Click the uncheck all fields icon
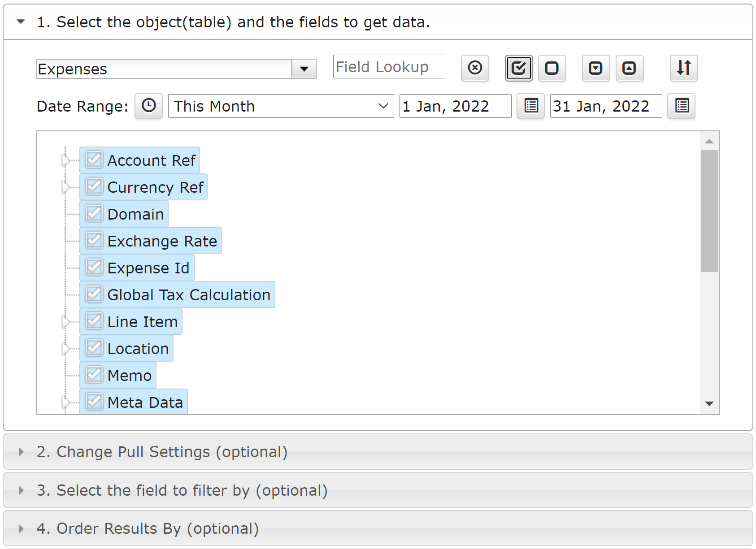Screen dimensions: 756x549 pyautogui.click(x=552, y=68)
